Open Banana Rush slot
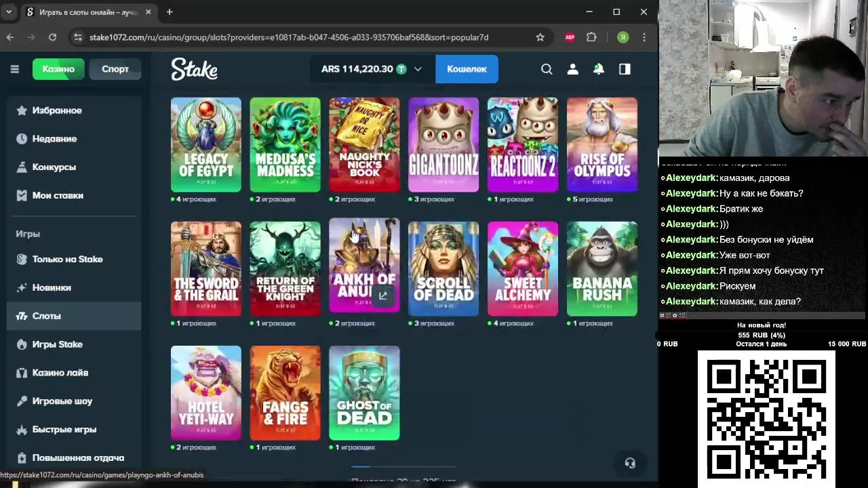868x488 pixels. tap(602, 268)
